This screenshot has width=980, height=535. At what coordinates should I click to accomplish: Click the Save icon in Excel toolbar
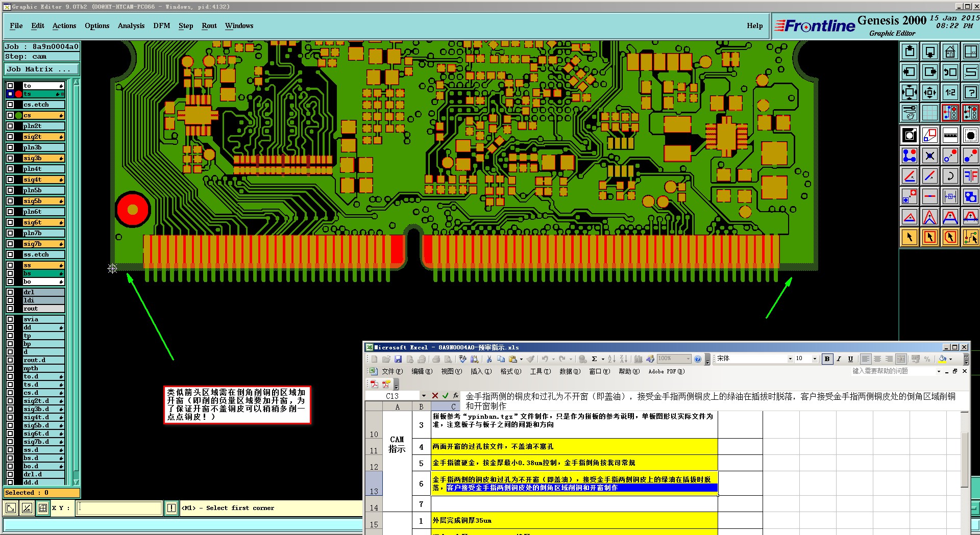pos(398,359)
